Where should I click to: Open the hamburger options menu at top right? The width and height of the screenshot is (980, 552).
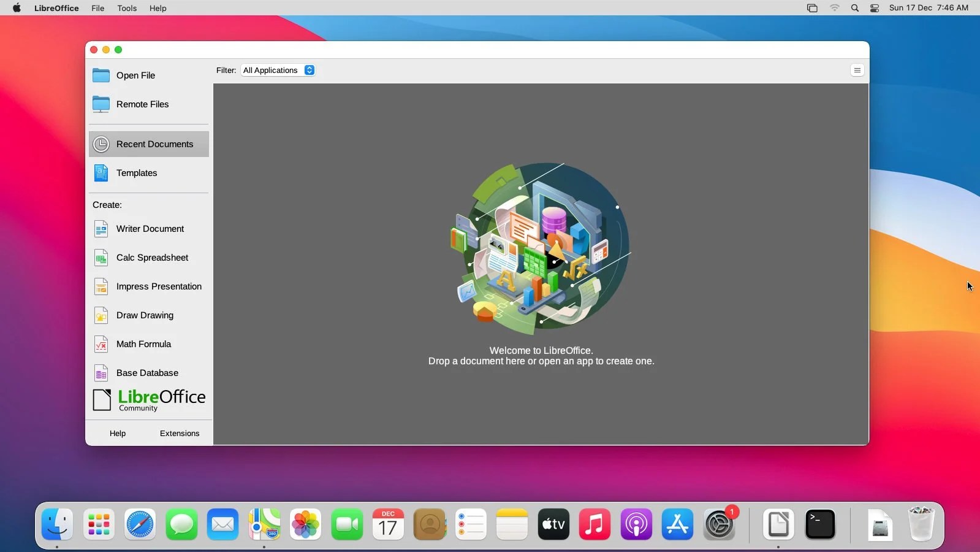click(x=857, y=70)
